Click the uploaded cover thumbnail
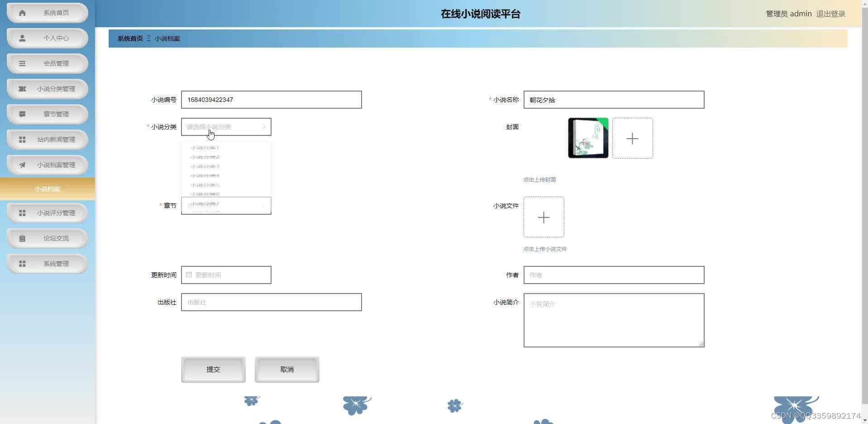The image size is (868, 424). [588, 138]
